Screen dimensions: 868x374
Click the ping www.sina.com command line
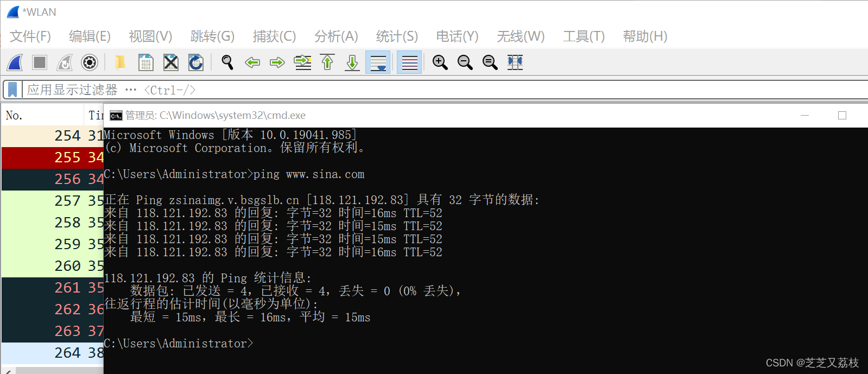234,174
